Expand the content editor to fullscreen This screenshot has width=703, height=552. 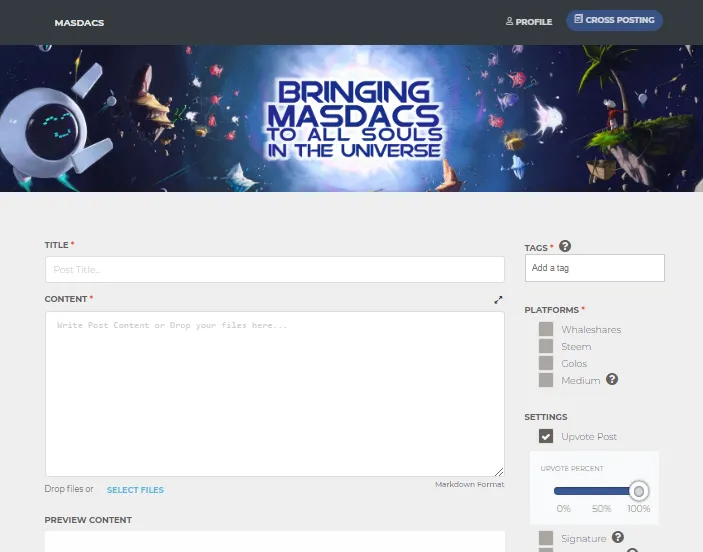pos(498,300)
